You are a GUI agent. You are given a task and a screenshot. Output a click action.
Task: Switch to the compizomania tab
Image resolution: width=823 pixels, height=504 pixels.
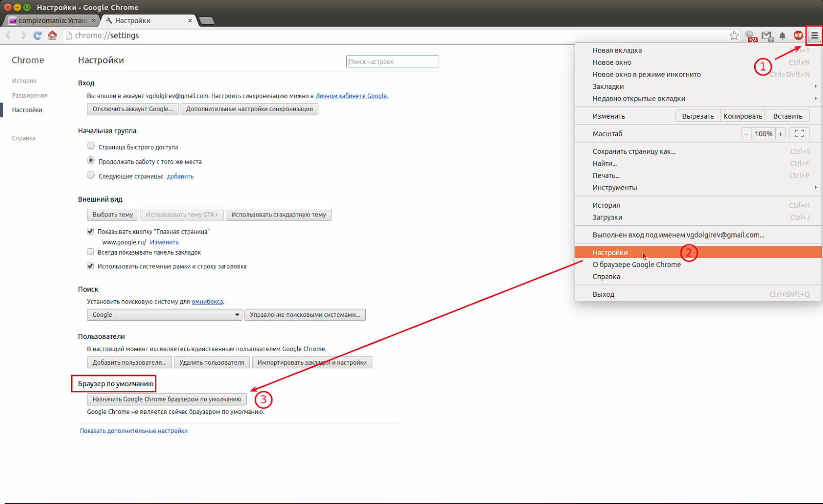pyautogui.click(x=52, y=21)
